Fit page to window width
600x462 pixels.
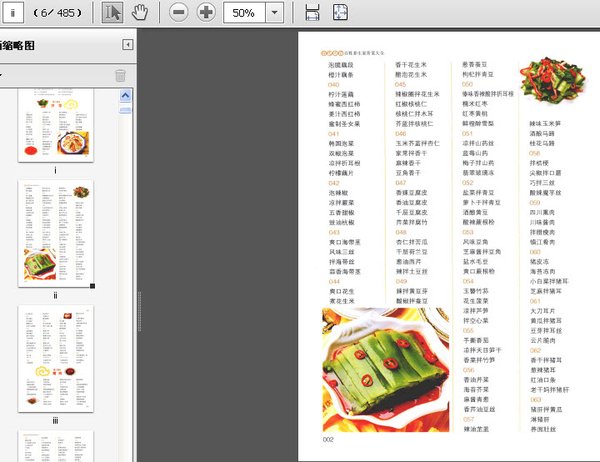coord(312,13)
